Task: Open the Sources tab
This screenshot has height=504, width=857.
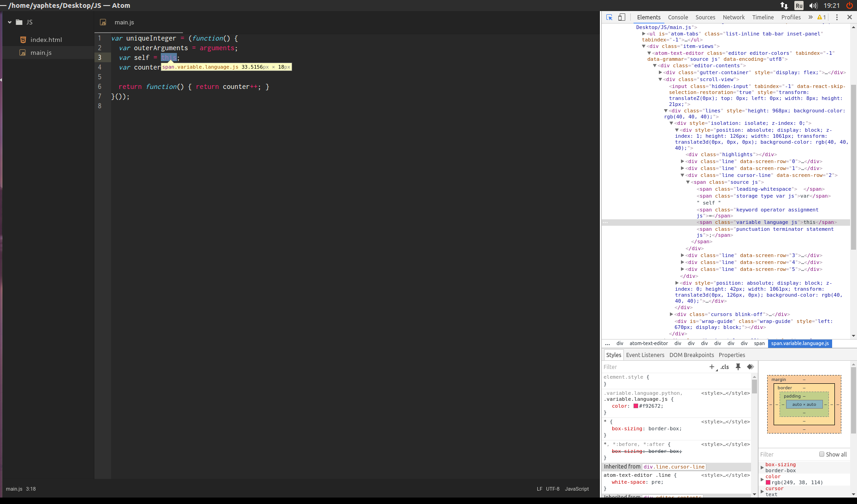Action: point(705,17)
